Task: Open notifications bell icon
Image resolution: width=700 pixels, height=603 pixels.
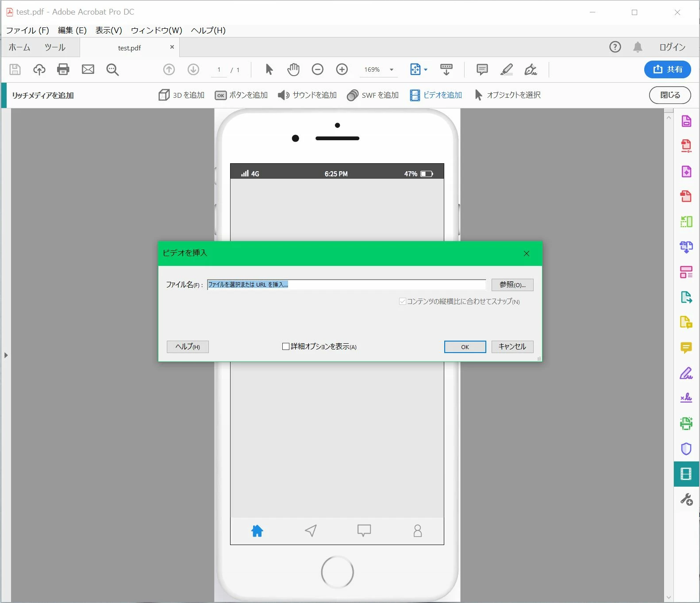Action: [x=638, y=47]
